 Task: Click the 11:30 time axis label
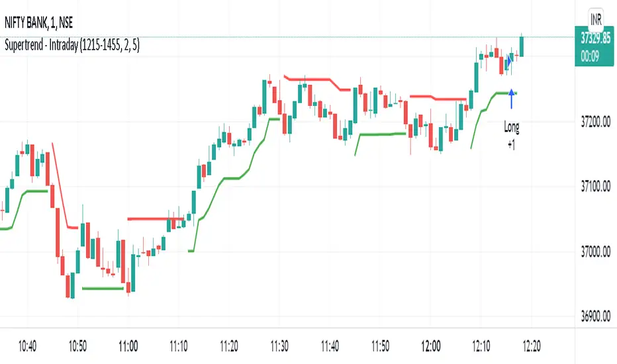point(279,346)
